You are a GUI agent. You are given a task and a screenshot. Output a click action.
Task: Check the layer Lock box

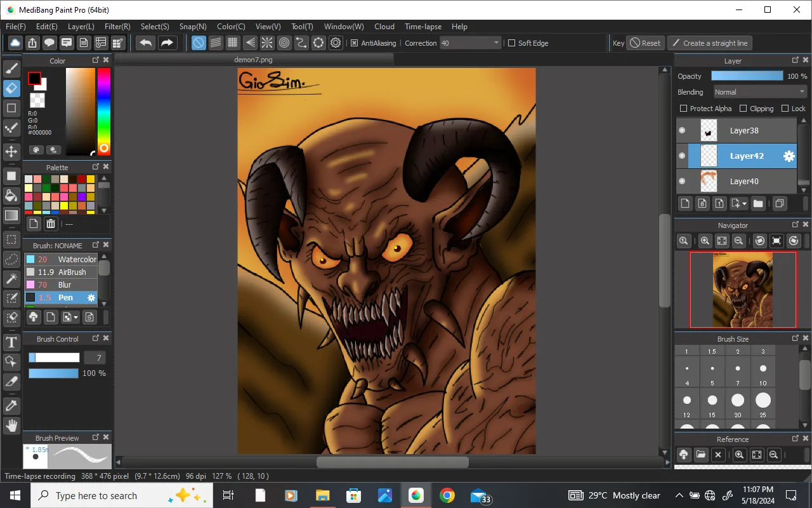tap(785, 109)
